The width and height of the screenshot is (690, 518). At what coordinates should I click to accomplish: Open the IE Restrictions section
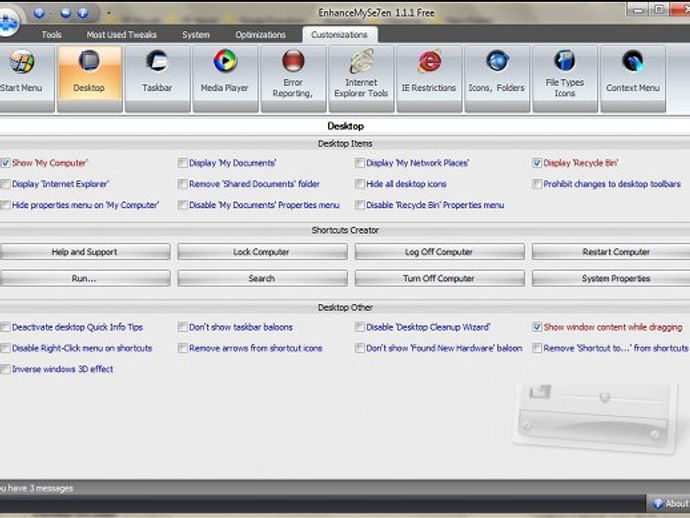point(429,78)
